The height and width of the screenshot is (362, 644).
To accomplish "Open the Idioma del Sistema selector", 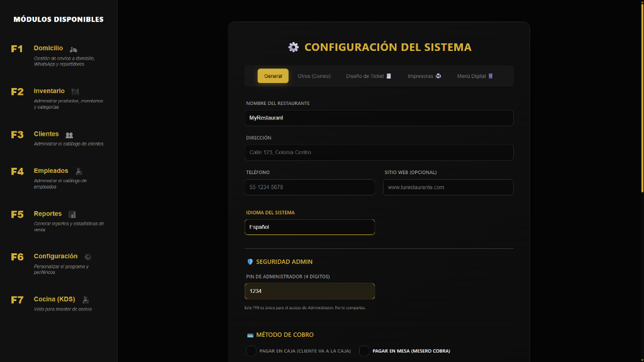I will (309, 227).
